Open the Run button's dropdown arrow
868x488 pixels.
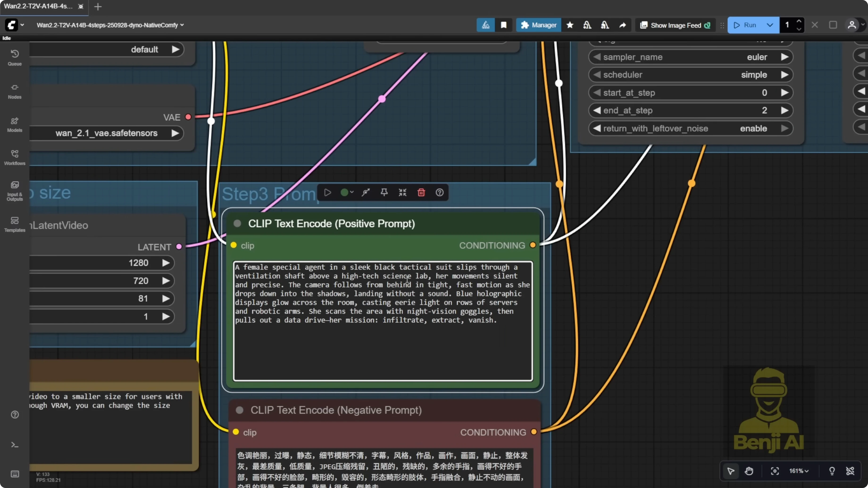pos(770,25)
